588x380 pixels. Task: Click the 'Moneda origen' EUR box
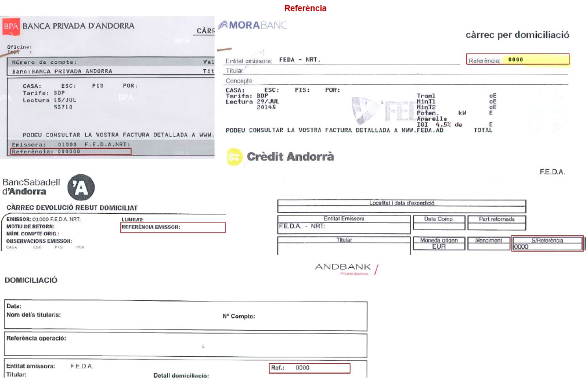tap(438, 243)
